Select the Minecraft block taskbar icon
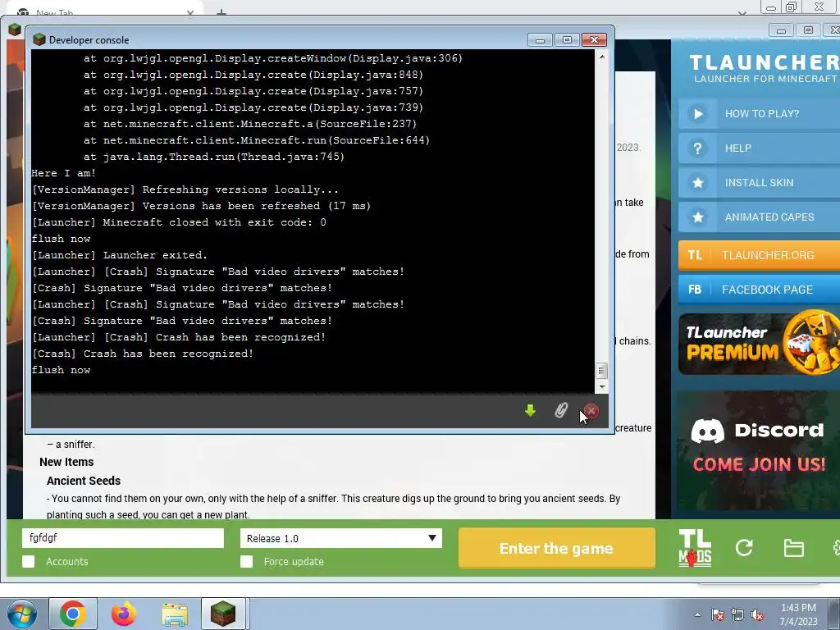The width and height of the screenshot is (840, 630). [x=223, y=614]
